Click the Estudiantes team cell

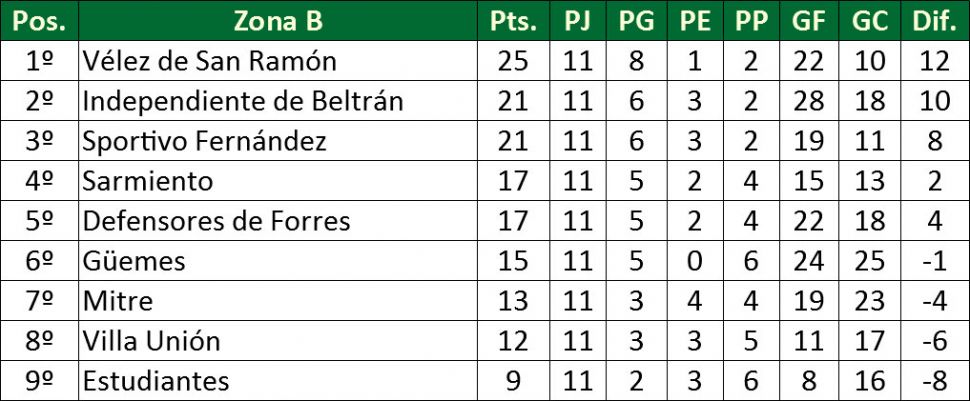pyautogui.click(x=156, y=381)
